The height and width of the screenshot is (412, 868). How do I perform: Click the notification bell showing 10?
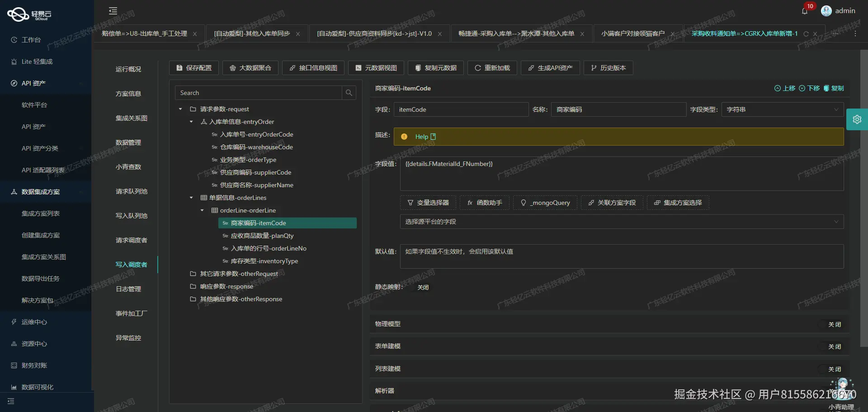805,11
